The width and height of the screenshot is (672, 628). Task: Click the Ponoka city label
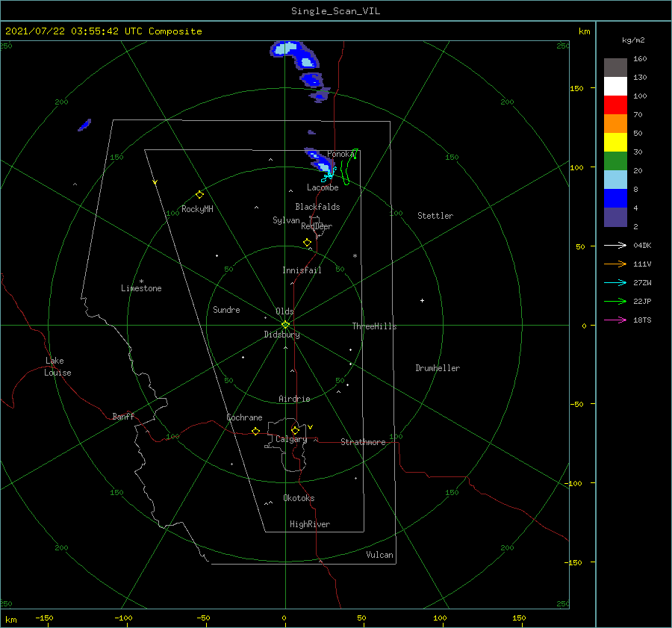pos(341,154)
